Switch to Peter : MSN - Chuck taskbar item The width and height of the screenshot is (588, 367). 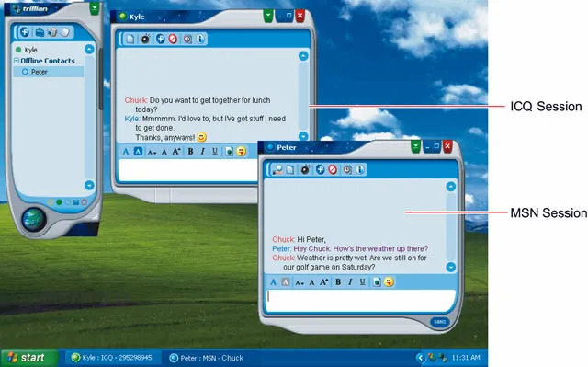(207, 358)
